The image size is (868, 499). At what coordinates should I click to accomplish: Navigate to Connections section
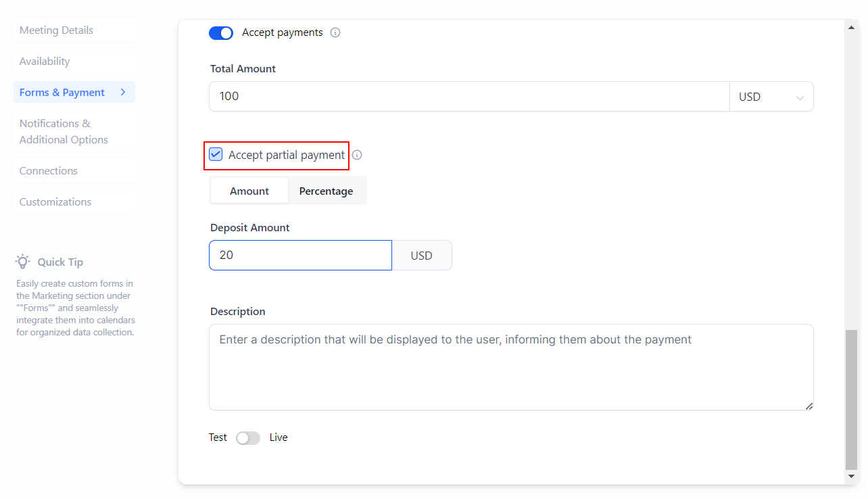(48, 170)
